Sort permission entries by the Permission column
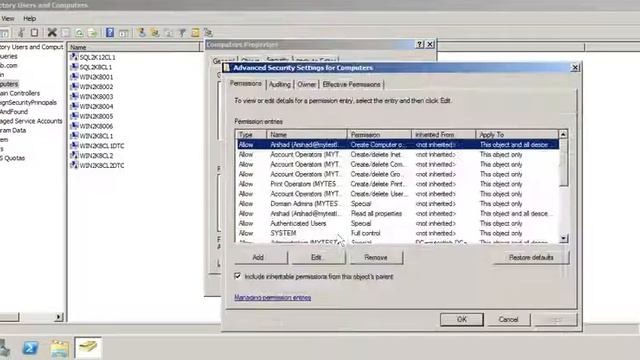Viewport: 640px width, 360px height. click(379, 134)
